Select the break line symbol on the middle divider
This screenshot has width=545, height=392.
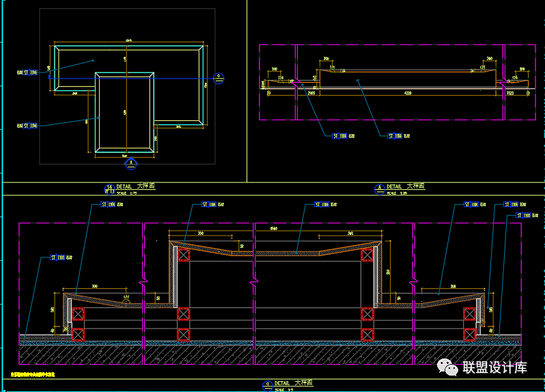(254, 280)
